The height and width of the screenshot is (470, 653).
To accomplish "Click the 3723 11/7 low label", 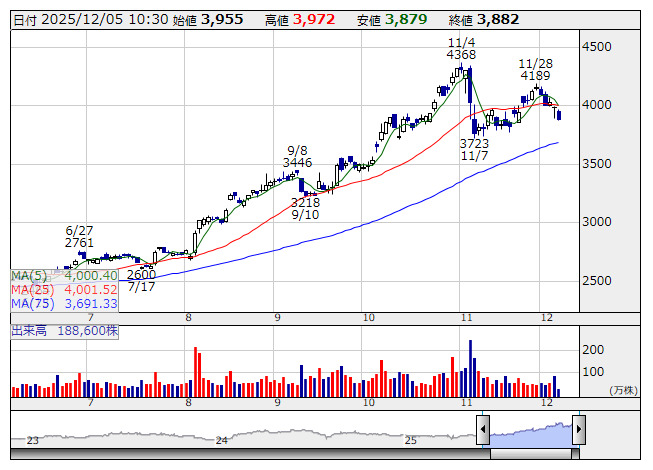I will [x=474, y=149].
